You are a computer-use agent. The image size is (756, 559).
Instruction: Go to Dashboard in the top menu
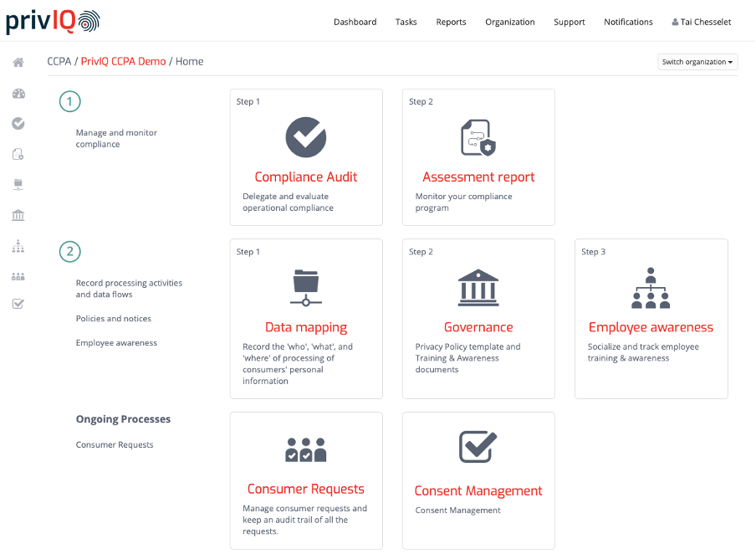pos(355,23)
